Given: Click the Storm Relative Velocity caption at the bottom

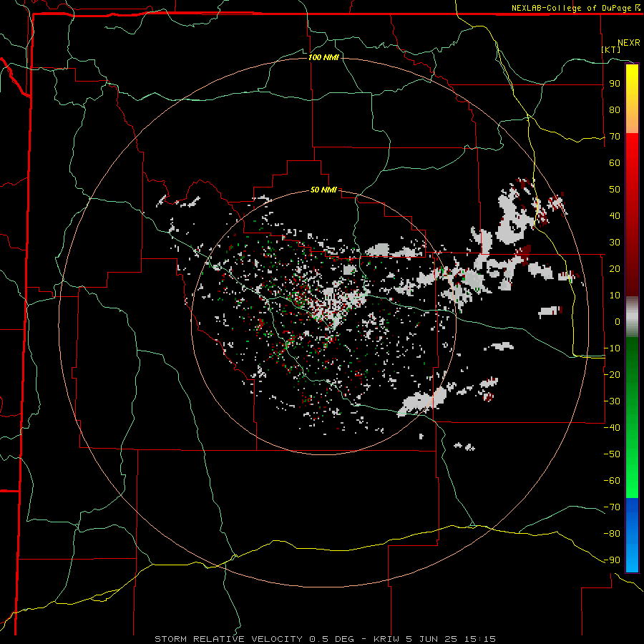Looking at the screenshot, I should (x=326, y=639).
